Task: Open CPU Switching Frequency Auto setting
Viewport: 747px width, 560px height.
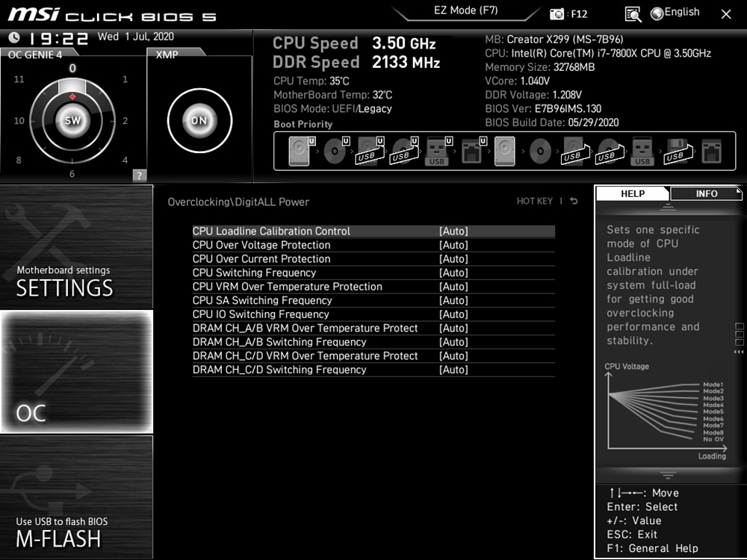Action: (453, 273)
